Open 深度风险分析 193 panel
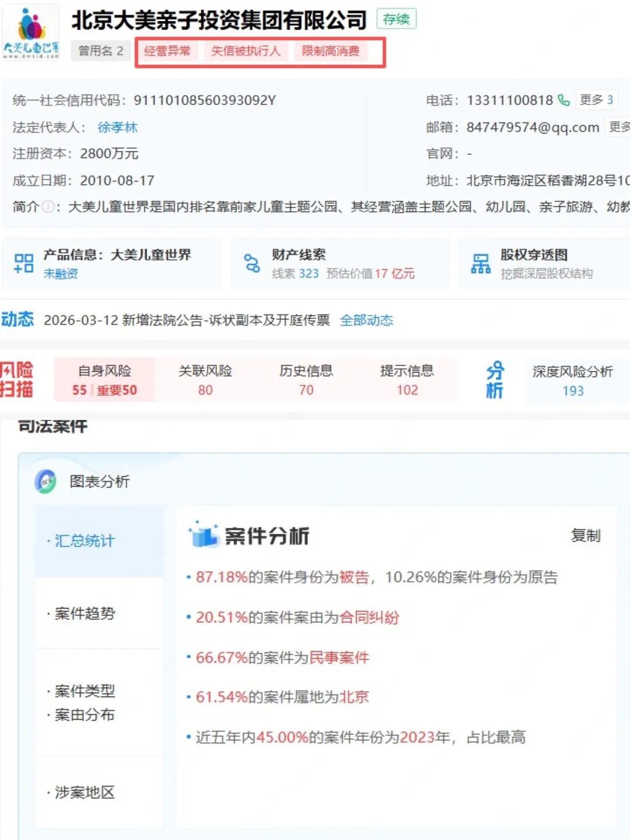 tap(572, 380)
